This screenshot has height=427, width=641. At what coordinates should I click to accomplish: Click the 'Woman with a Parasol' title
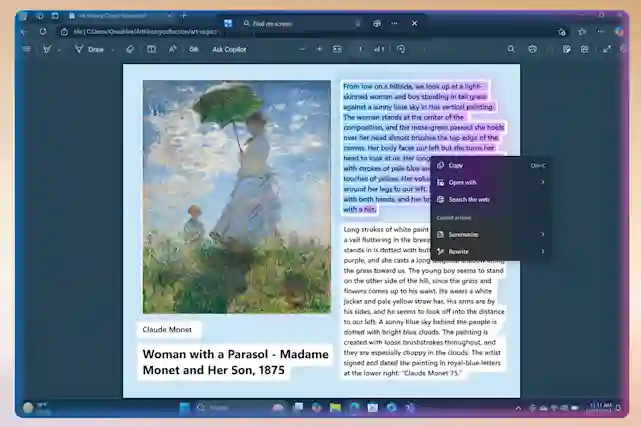235,362
